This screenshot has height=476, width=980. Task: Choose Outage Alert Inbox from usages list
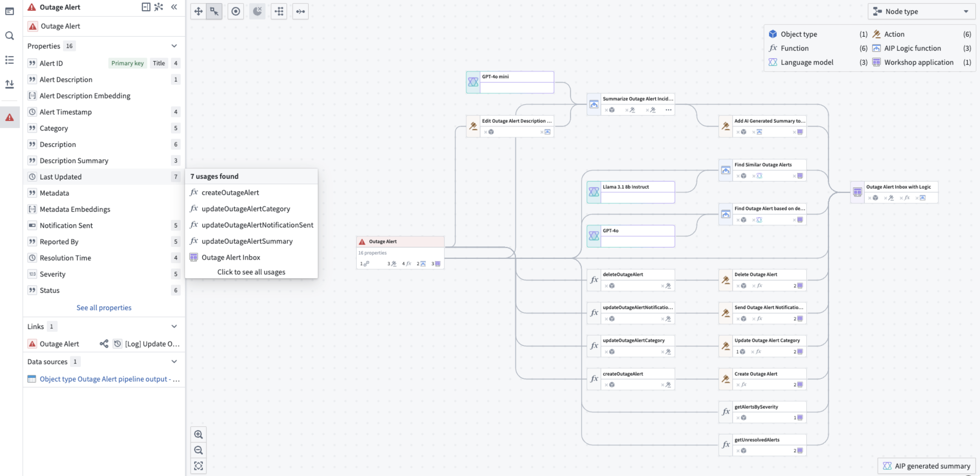pos(231,257)
